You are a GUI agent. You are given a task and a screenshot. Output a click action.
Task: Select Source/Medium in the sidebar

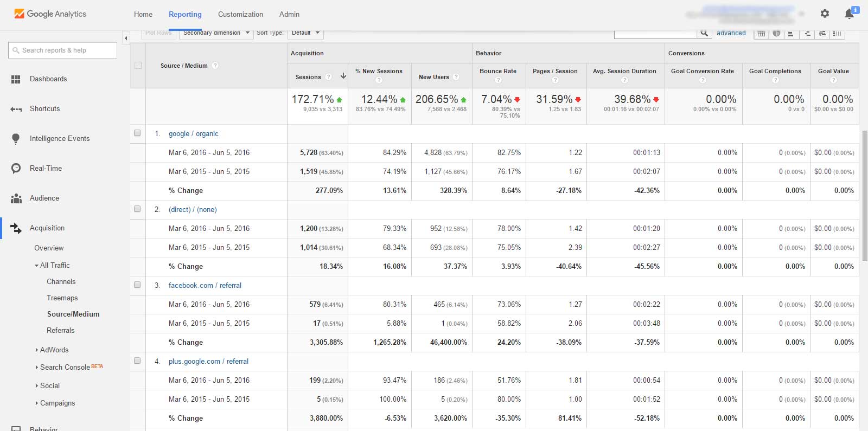click(73, 314)
